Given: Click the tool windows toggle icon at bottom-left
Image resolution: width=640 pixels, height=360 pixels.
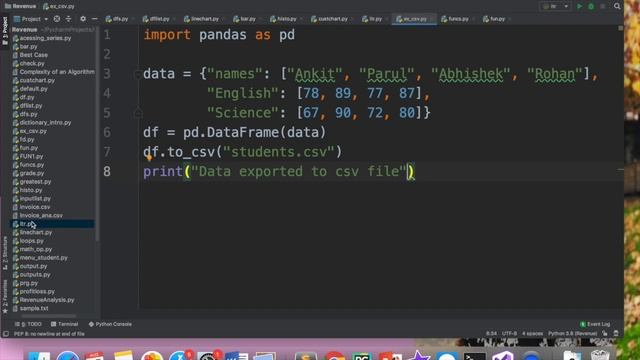Looking at the screenshot, I should [6, 334].
